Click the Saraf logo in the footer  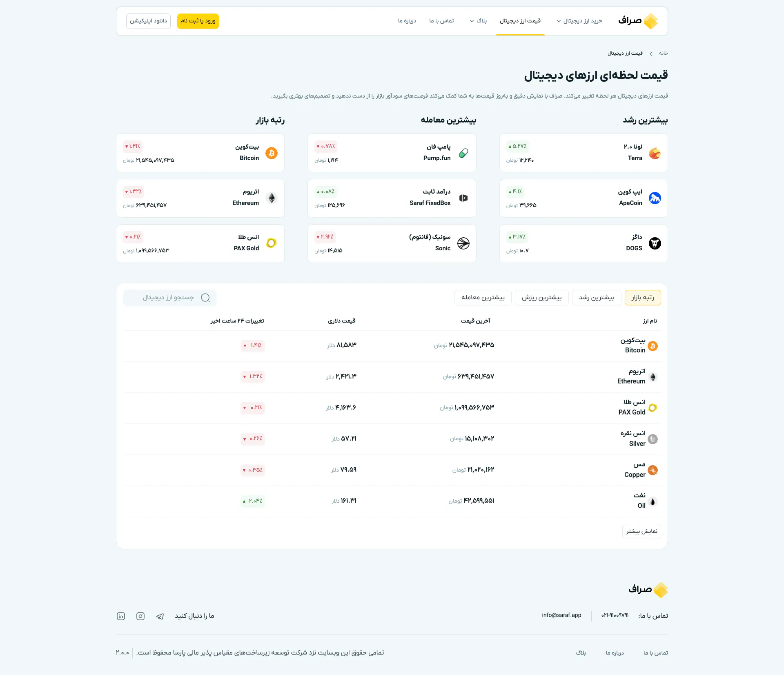click(x=648, y=590)
